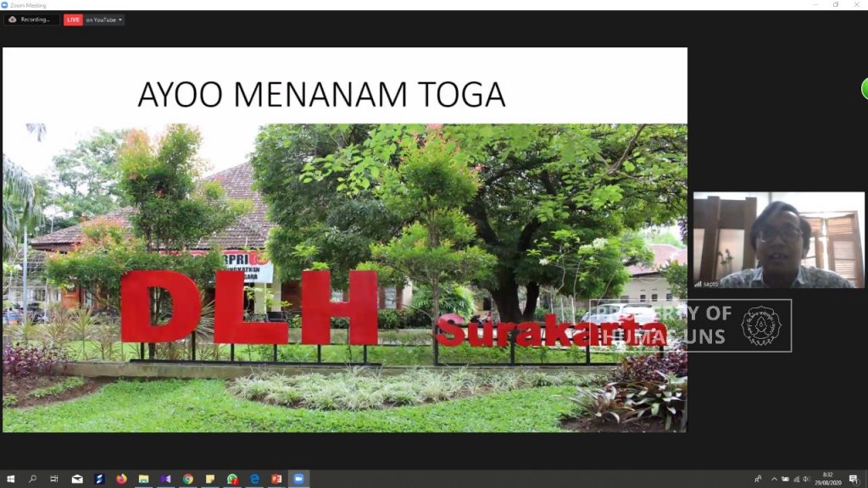Screen dimensions: 868x488
Task: Open Task View on taskbar
Action: pos(54,479)
